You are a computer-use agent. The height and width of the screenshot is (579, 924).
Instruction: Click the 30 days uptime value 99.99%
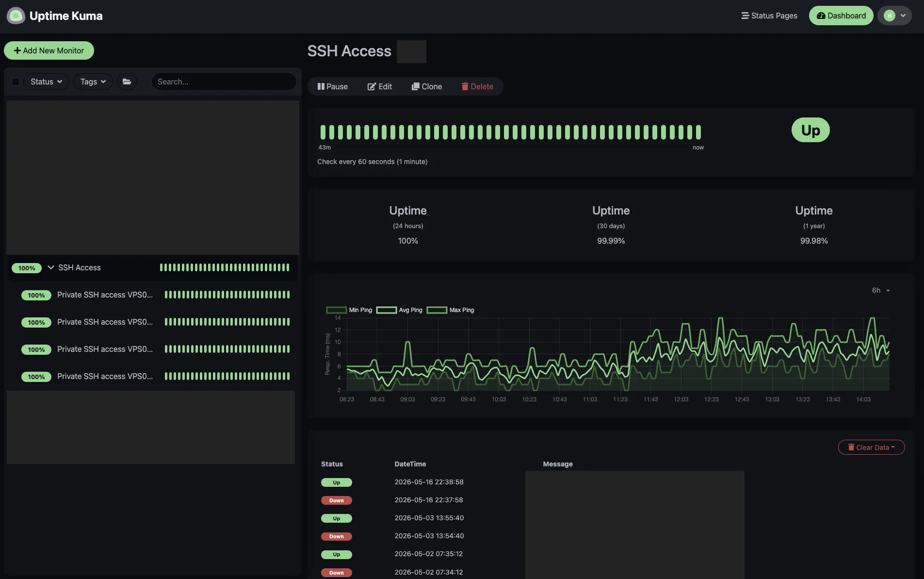tap(611, 241)
